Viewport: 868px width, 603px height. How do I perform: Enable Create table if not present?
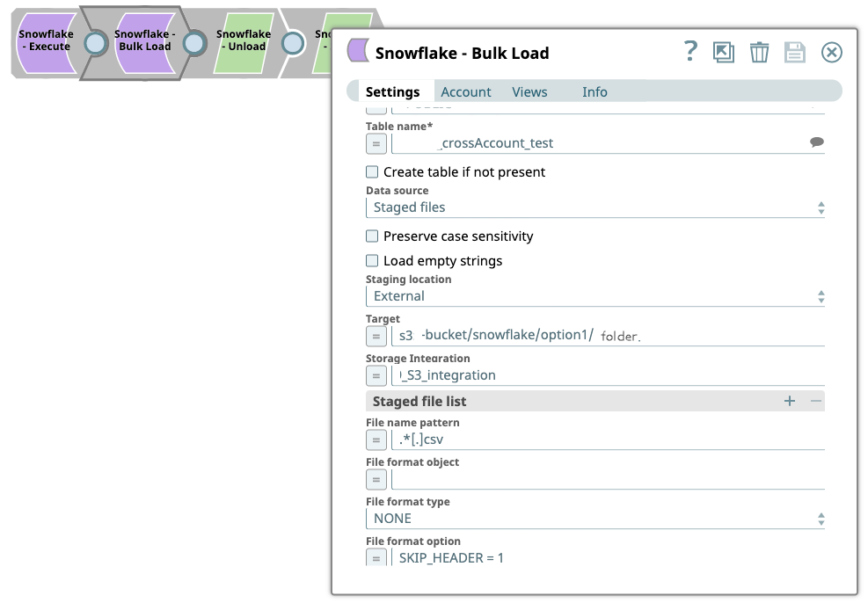tap(371, 171)
